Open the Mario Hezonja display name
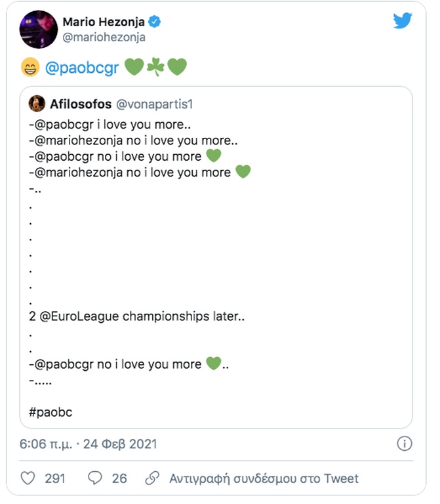 tap(104, 23)
